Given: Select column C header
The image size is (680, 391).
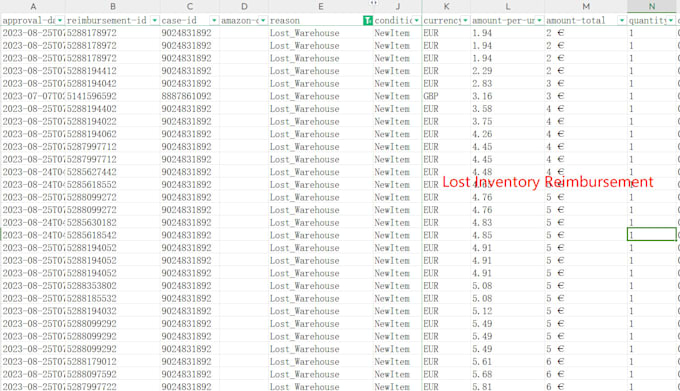Looking at the screenshot, I should point(190,7).
